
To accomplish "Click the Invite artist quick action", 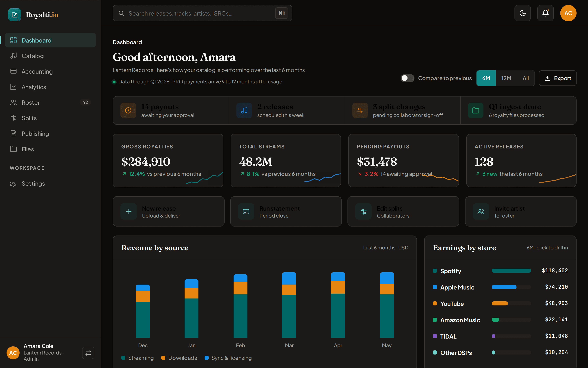I will 521,212.
